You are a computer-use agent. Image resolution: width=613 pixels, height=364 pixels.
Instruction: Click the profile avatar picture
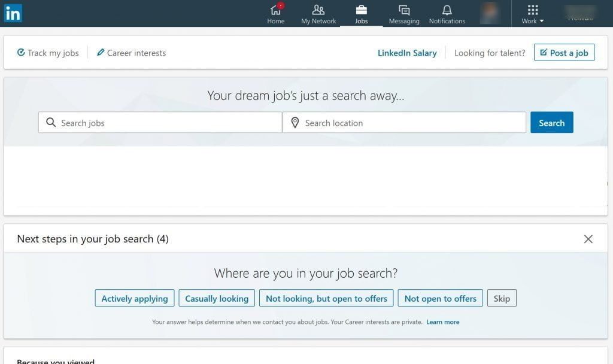490,13
